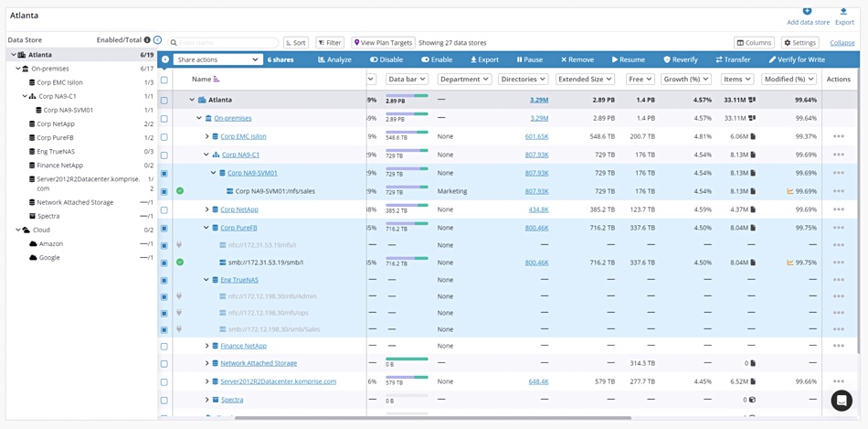Open the Growth (%) column dropdown
Image resolution: width=868 pixels, height=429 pixels.
click(686, 80)
